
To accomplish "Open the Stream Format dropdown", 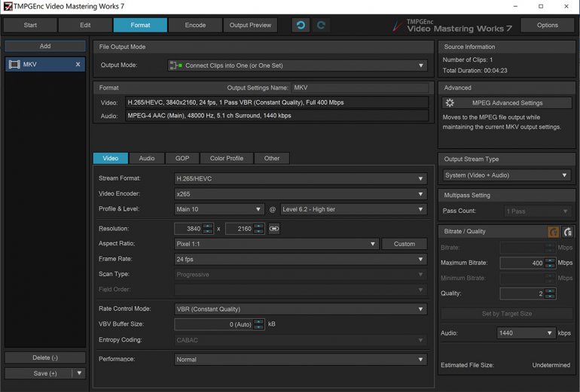I will tap(300, 179).
